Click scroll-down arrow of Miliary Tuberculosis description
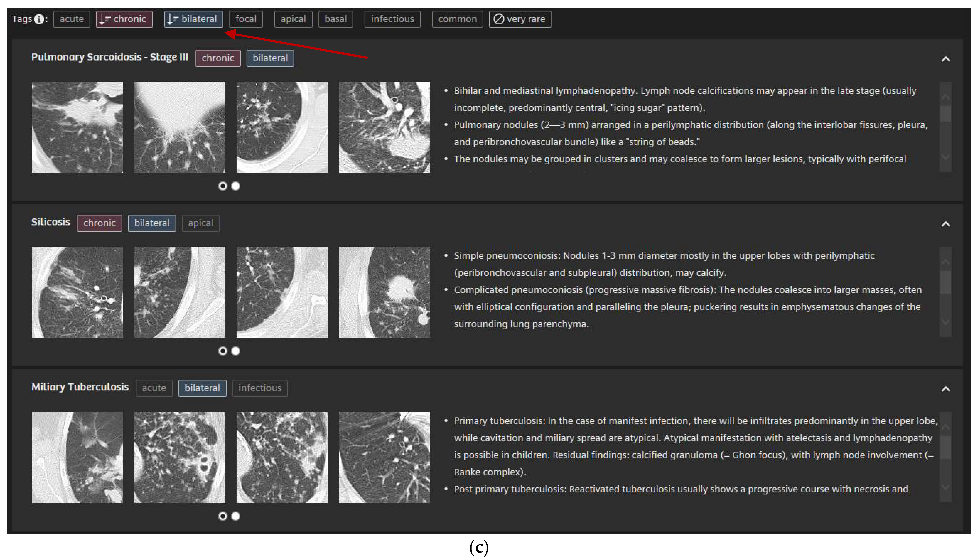The height and width of the screenshot is (560, 980). tap(945, 487)
